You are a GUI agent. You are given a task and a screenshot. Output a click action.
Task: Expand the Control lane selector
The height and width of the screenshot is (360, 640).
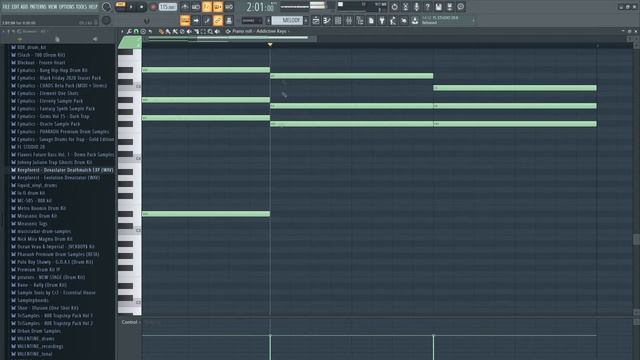[x=131, y=322]
